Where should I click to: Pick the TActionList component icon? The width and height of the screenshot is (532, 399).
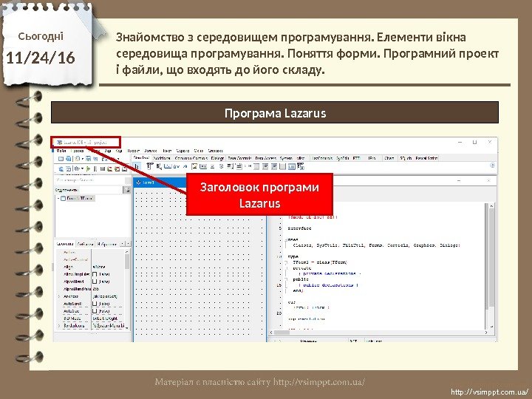301,166
